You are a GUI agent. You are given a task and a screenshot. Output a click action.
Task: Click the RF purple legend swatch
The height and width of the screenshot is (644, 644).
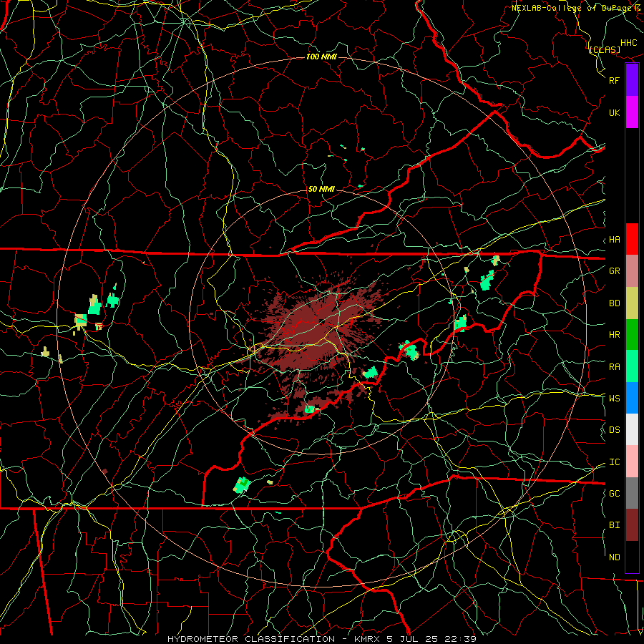click(632, 80)
